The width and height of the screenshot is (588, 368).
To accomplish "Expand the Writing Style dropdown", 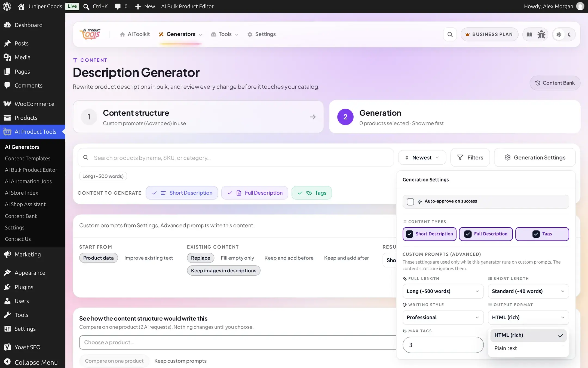I will (443, 317).
